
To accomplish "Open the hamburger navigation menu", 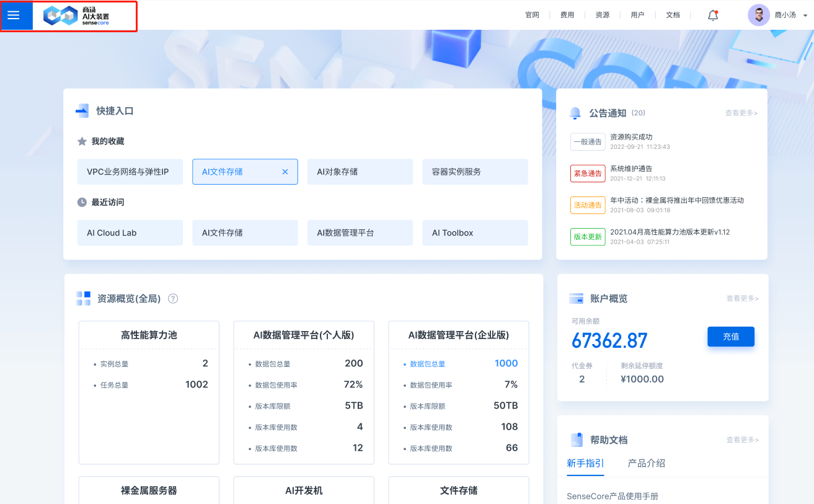I will coord(14,15).
